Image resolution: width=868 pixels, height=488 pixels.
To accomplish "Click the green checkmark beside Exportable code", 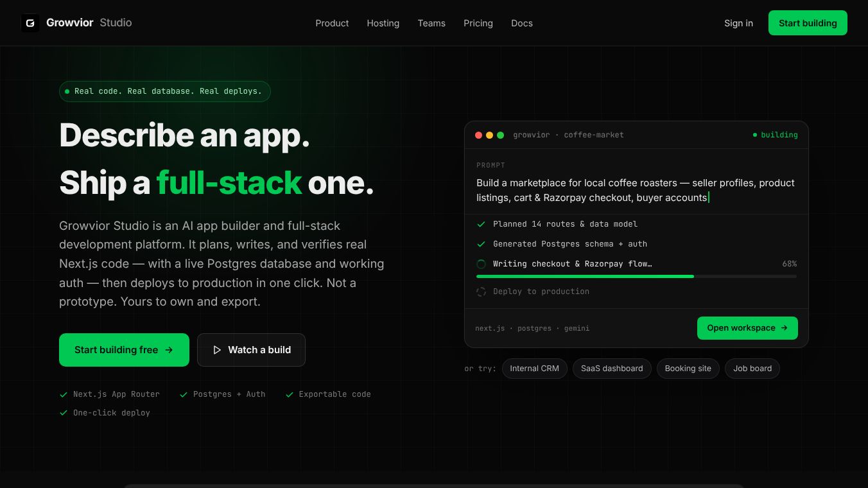I will pyautogui.click(x=290, y=394).
